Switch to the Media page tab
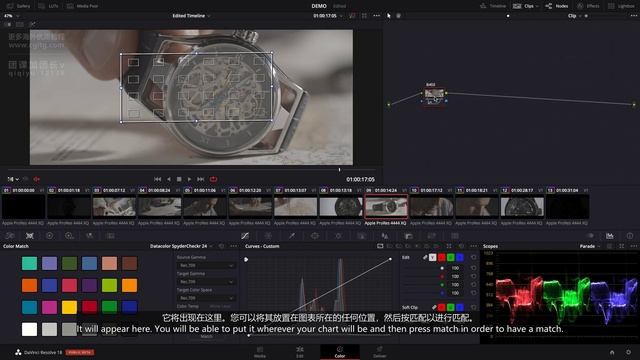 click(x=260, y=352)
